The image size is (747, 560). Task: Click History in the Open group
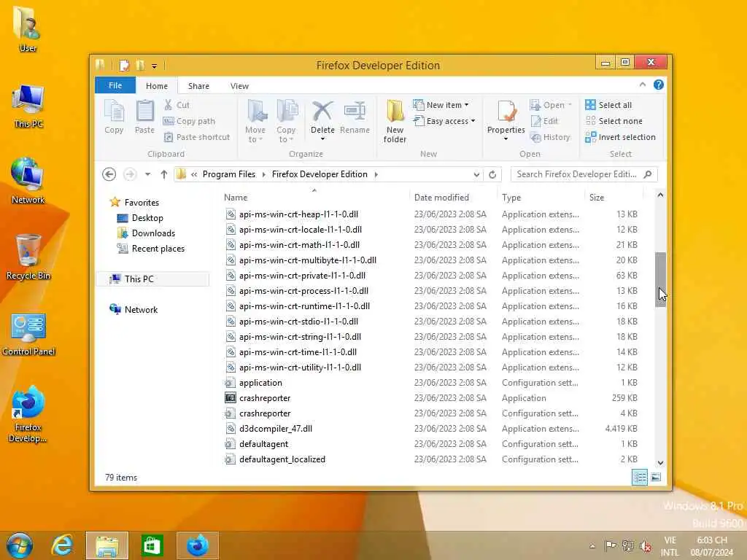(x=550, y=137)
